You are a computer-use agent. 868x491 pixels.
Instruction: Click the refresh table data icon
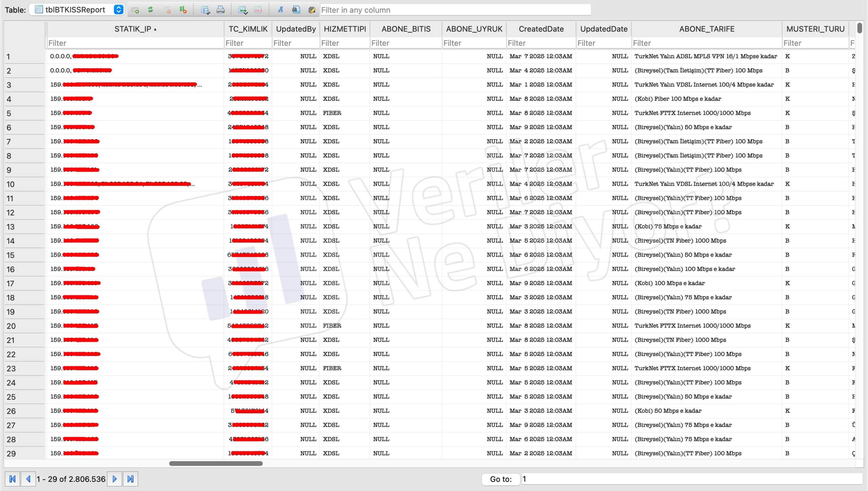point(150,10)
